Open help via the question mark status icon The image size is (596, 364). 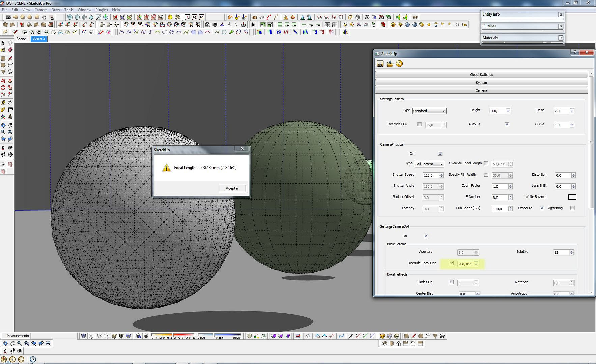(x=33, y=359)
